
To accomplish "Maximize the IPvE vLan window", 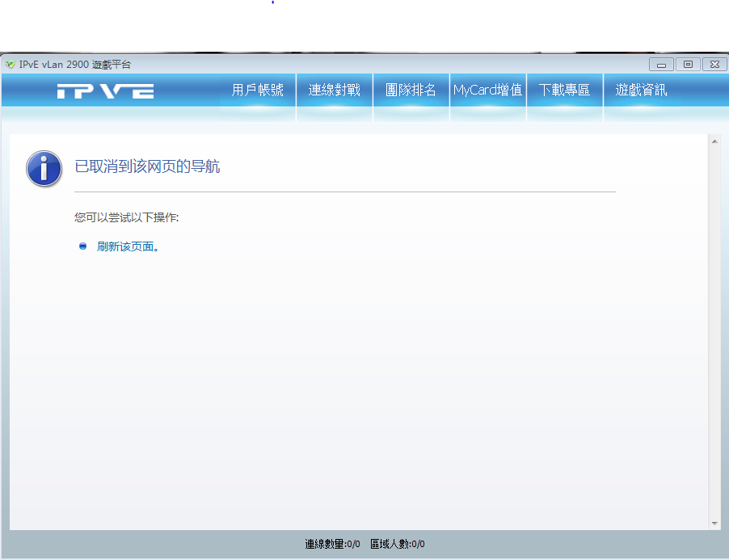I will 688,65.
